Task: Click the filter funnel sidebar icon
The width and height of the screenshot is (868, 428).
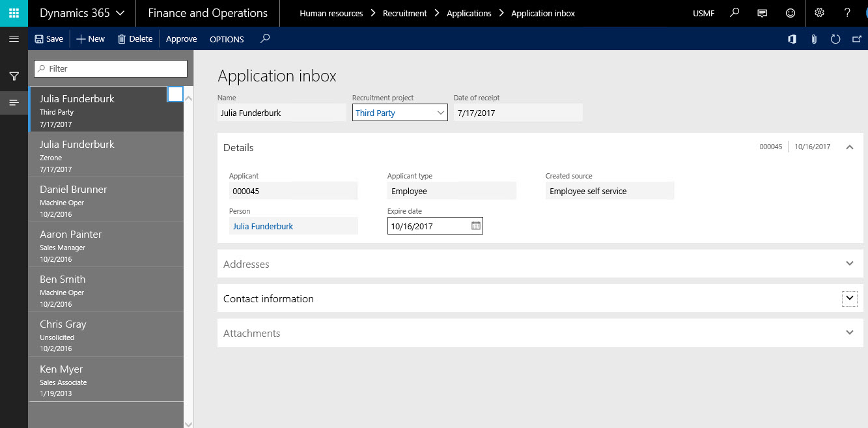Action: [x=14, y=76]
